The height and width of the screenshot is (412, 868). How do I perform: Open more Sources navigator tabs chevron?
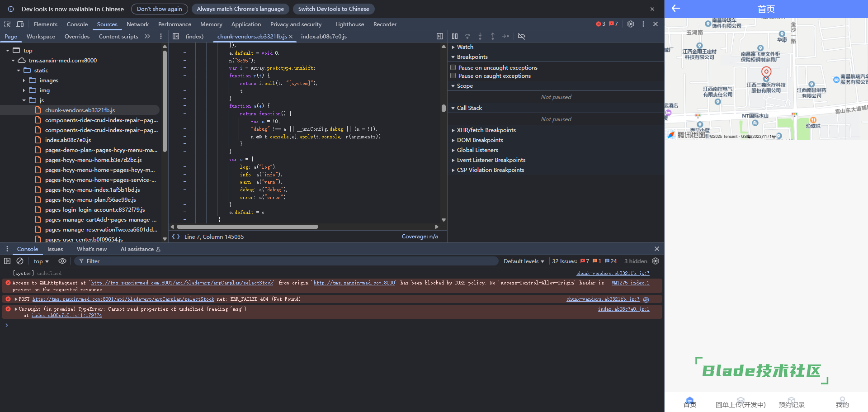(147, 36)
